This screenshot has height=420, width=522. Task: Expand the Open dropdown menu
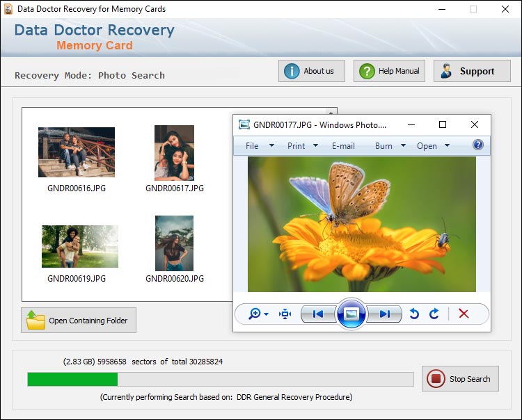pos(433,146)
